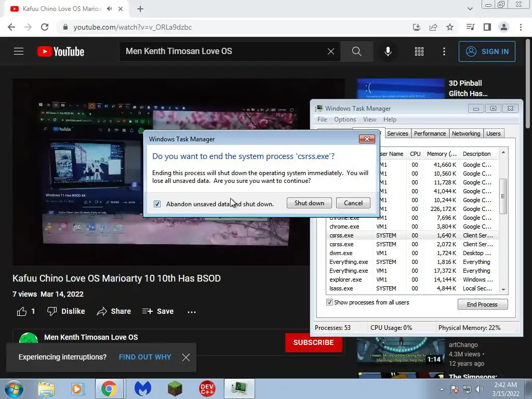Click the YouTube search magnifier button

pyautogui.click(x=356, y=51)
